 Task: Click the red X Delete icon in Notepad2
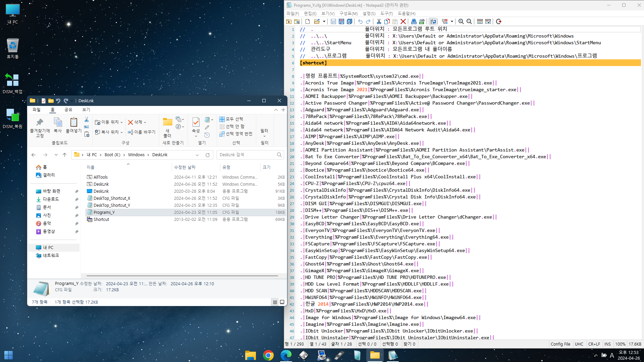403,21
